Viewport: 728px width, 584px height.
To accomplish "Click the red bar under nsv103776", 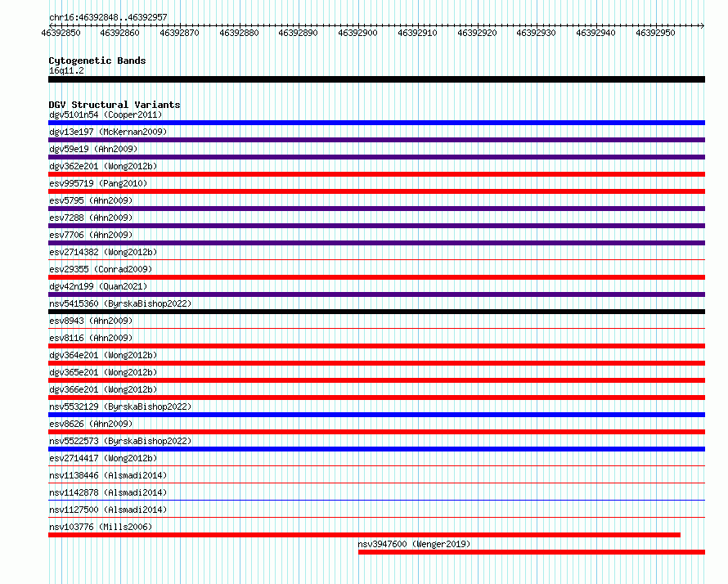I will pos(365,535).
